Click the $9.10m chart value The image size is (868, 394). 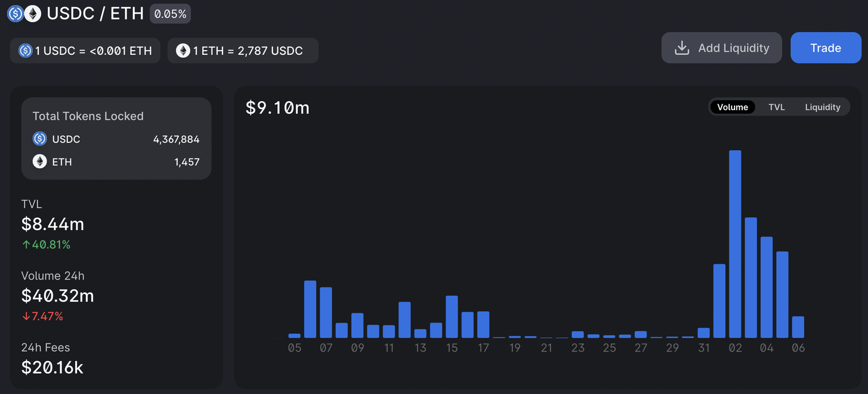coord(278,108)
